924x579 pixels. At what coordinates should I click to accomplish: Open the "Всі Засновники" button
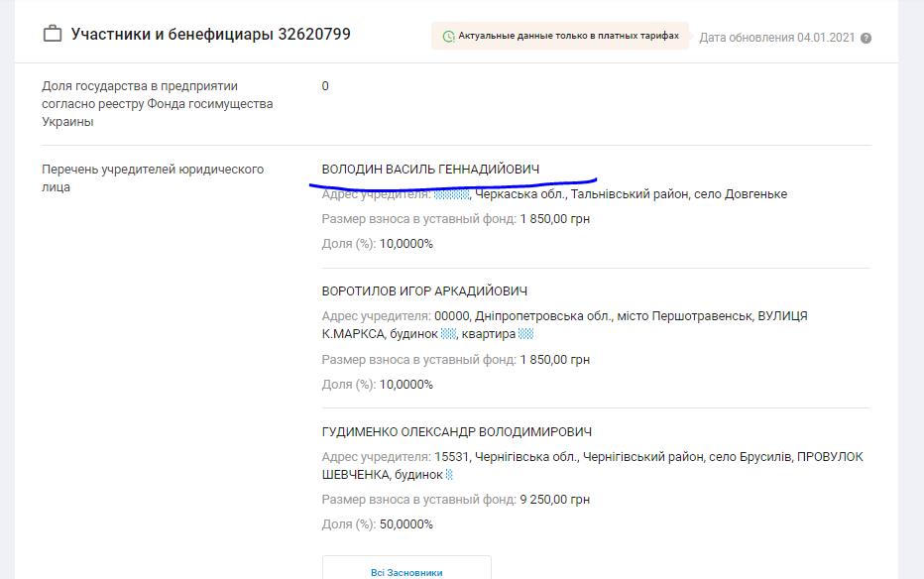(406, 569)
